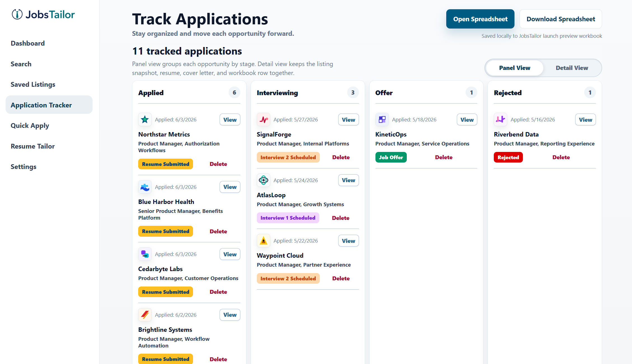The height and width of the screenshot is (364, 632).
Task: Click the green Job Offer badge
Action: point(391,157)
